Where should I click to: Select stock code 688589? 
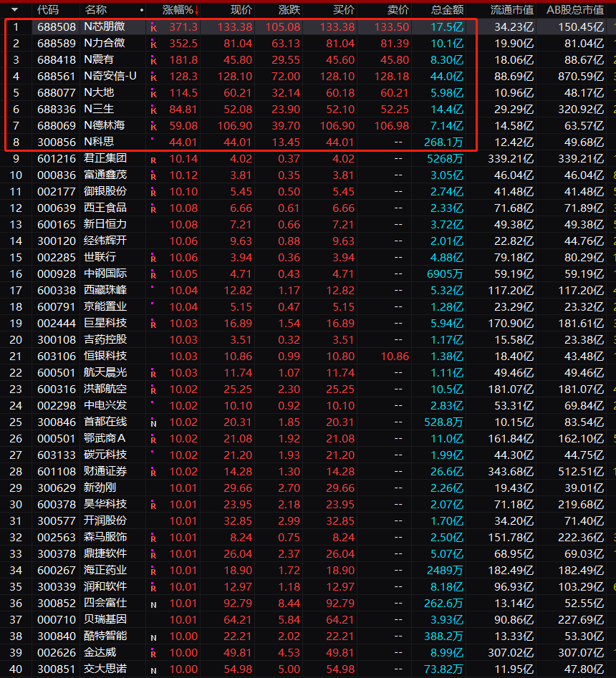[57, 43]
